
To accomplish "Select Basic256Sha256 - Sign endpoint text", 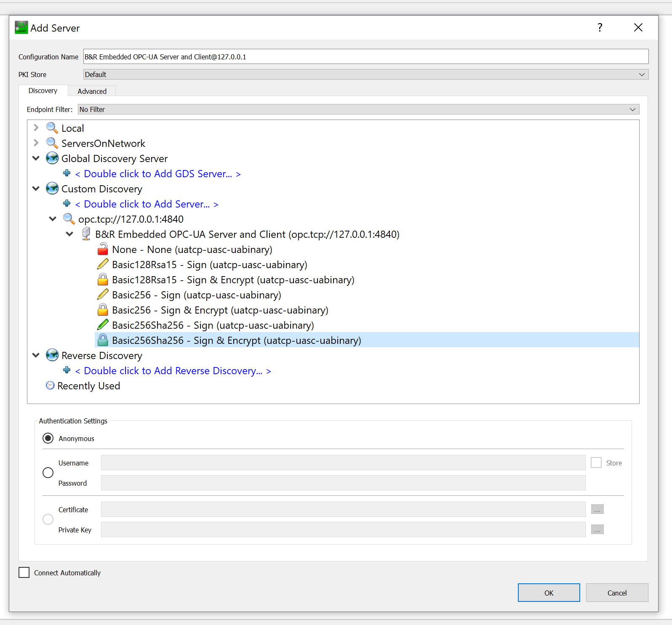I will pos(213,325).
